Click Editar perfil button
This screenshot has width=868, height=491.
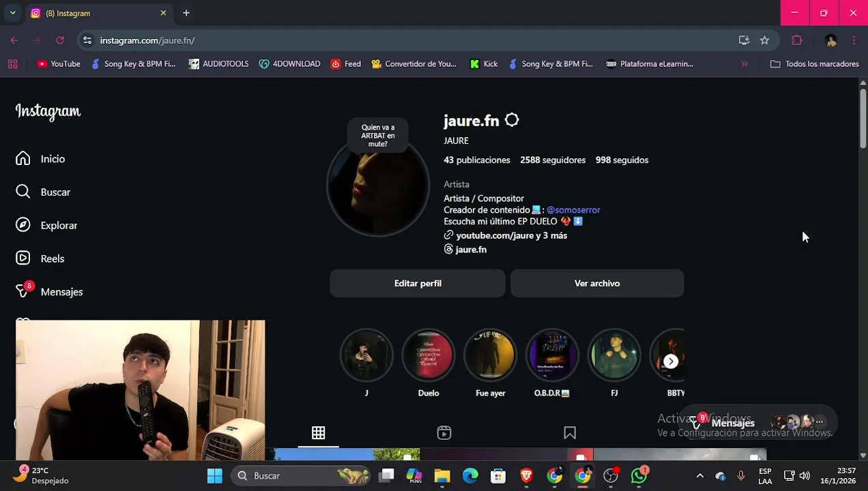[x=418, y=283]
